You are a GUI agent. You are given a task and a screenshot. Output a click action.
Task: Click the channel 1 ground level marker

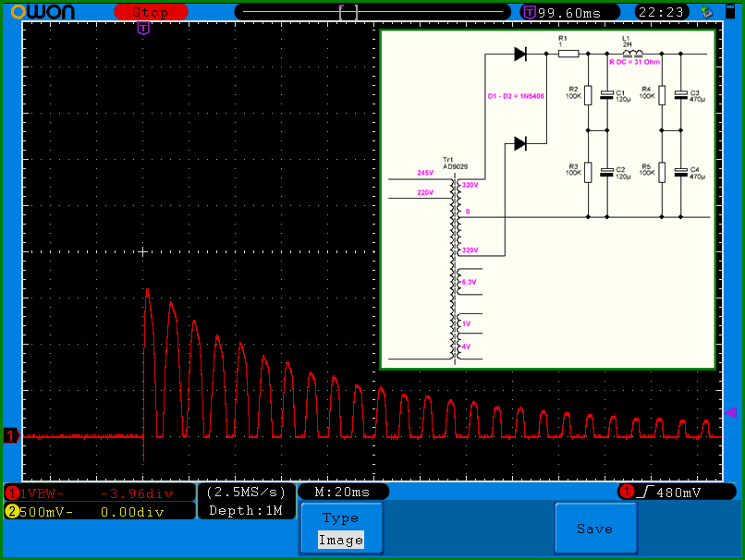coord(11,435)
